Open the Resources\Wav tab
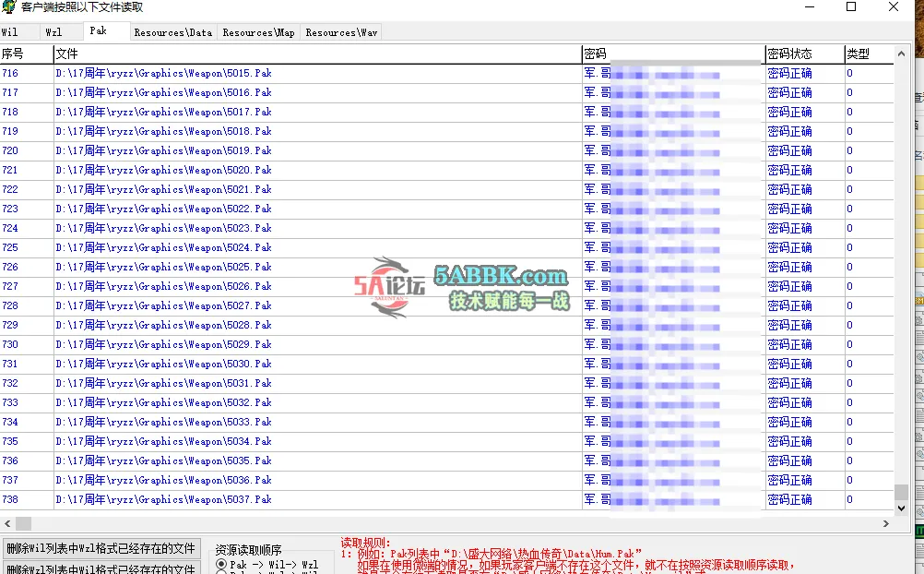This screenshot has height=574, width=924. [341, 32]
